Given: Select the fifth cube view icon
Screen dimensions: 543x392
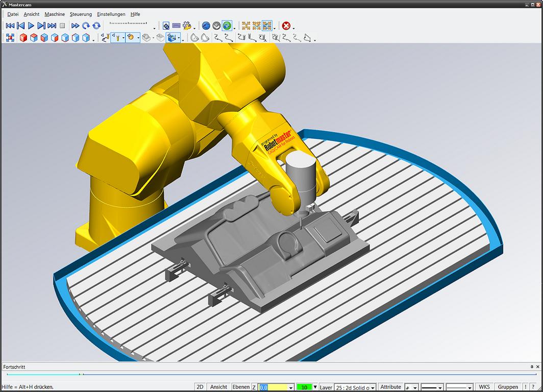Looking at the screenshot, I should [x=65, y=38].
